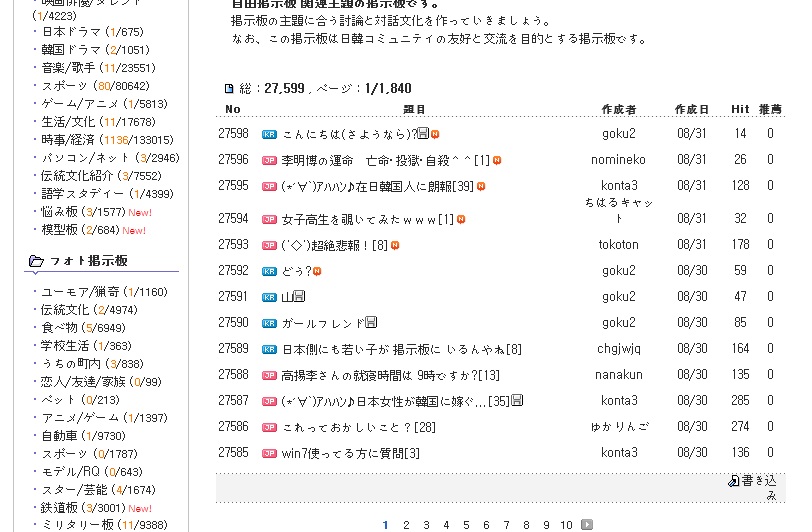This screenshot has height=532, width=812.
Task: Click the folder icon beside フォト掲示板
Action: [x=36, y=261]
